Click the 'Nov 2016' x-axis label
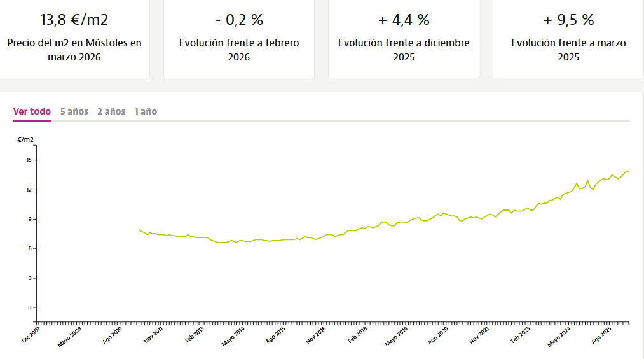This screenshot has width=644, height=359. click(317, 335)
